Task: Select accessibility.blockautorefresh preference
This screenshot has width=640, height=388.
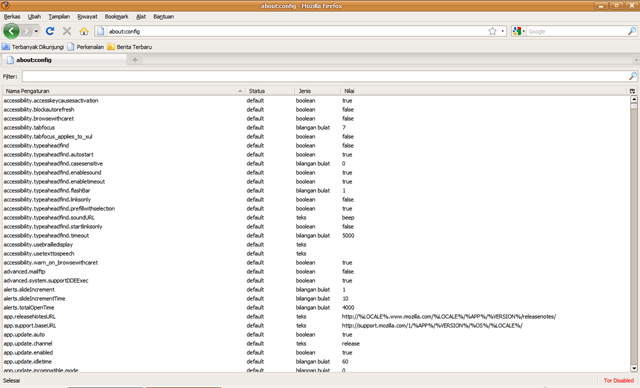Action: [316, 109]
